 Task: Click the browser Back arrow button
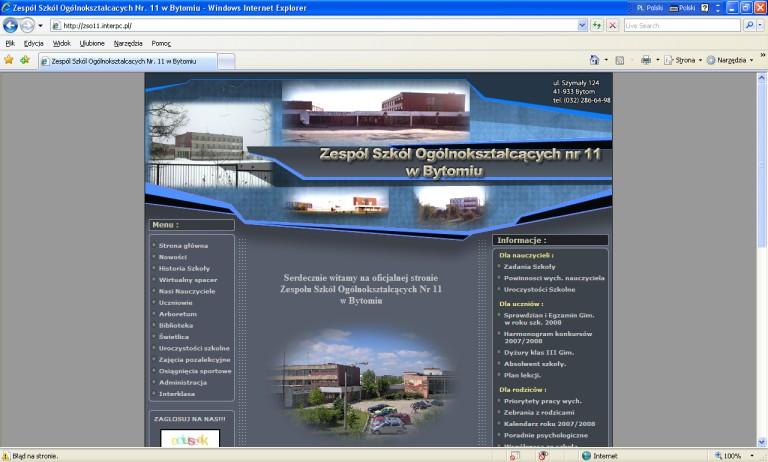(x=10, y=25)
